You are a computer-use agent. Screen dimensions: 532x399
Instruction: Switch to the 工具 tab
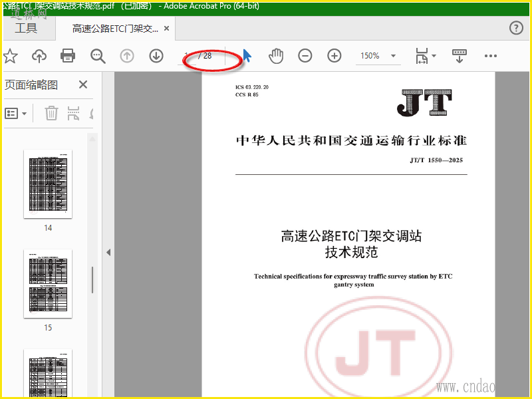click(26, 28)
